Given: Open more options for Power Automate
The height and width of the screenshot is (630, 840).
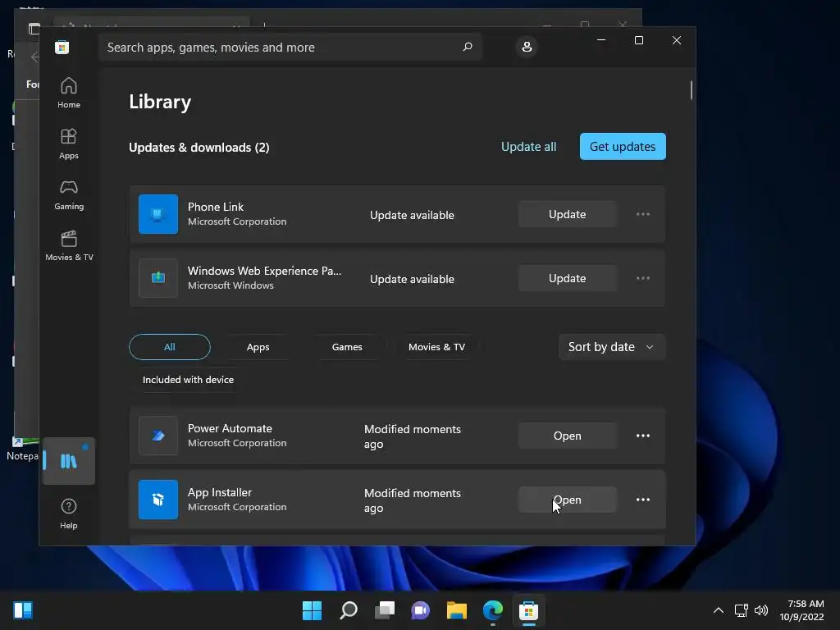Looking at the screenshot, I should click(643, 436).
